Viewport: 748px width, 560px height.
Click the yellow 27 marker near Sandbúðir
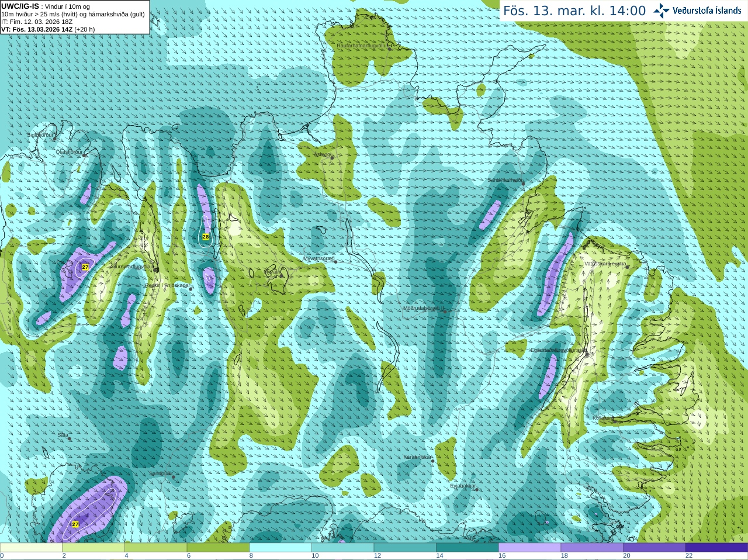[x=75, y=524]
